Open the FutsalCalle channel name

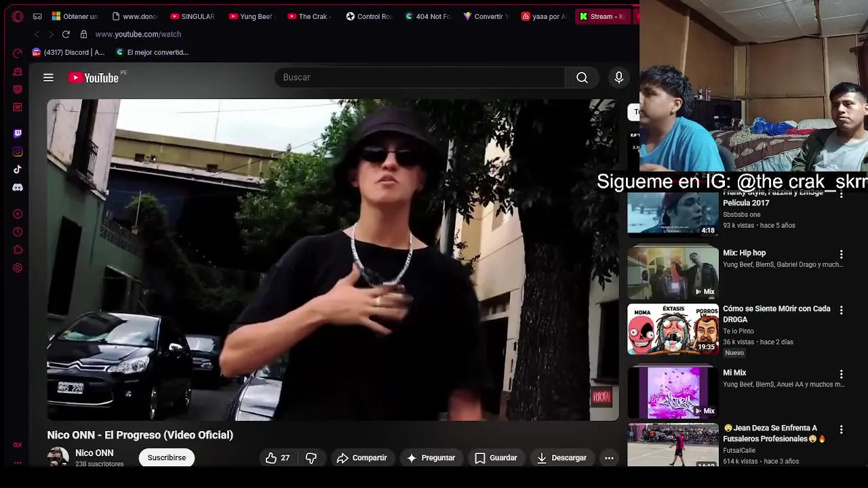pos(739,450)
